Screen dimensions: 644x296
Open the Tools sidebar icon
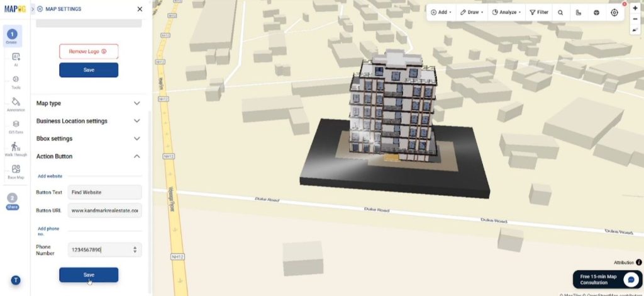coord(16,82)
